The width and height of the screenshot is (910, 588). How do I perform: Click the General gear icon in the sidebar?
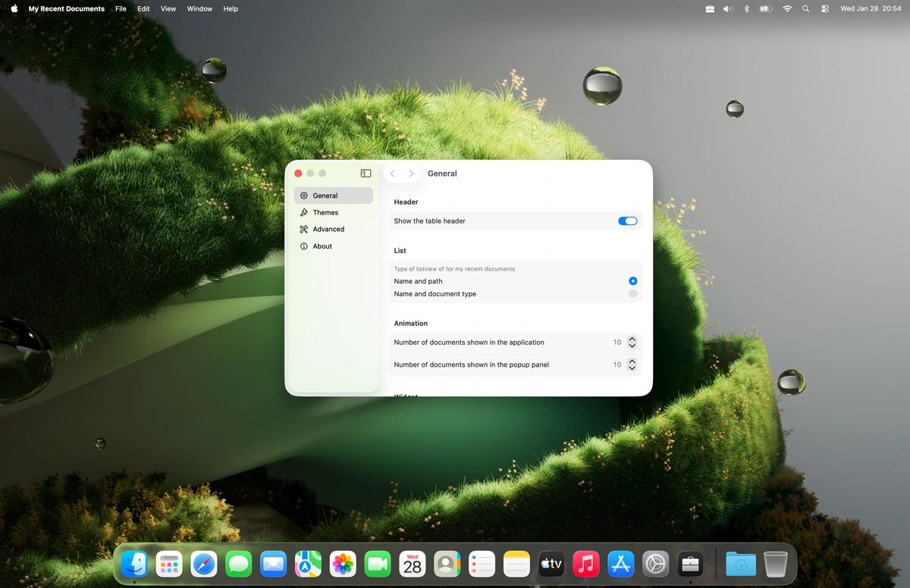pos(305,195)
